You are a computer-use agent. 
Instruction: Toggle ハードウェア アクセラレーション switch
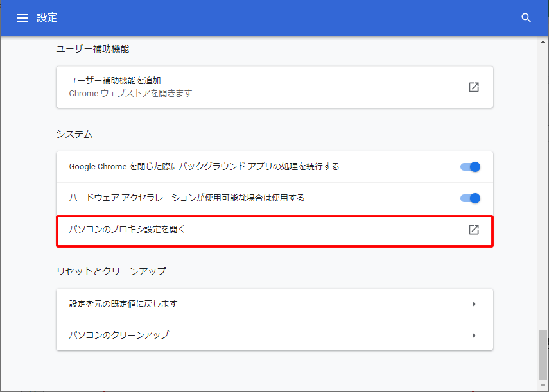(x=470, y=198)
